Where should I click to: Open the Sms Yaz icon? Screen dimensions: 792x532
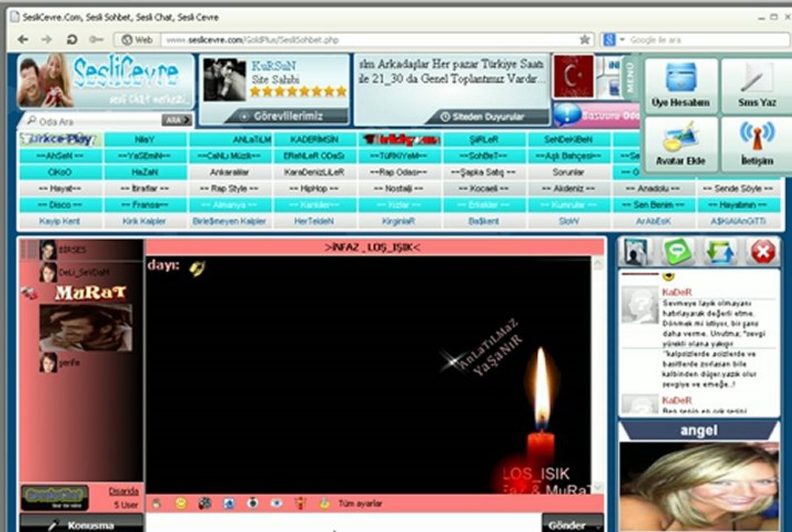[757, 85]
